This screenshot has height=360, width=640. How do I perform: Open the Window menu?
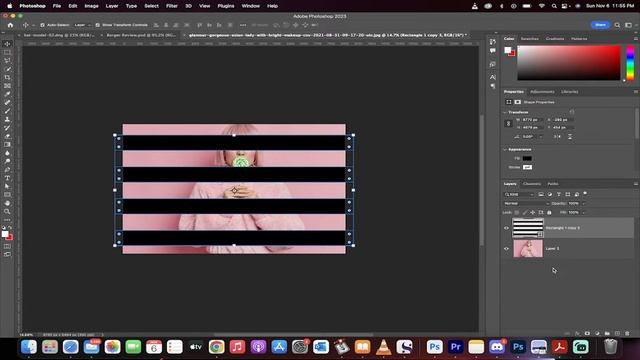click(251, 6)
